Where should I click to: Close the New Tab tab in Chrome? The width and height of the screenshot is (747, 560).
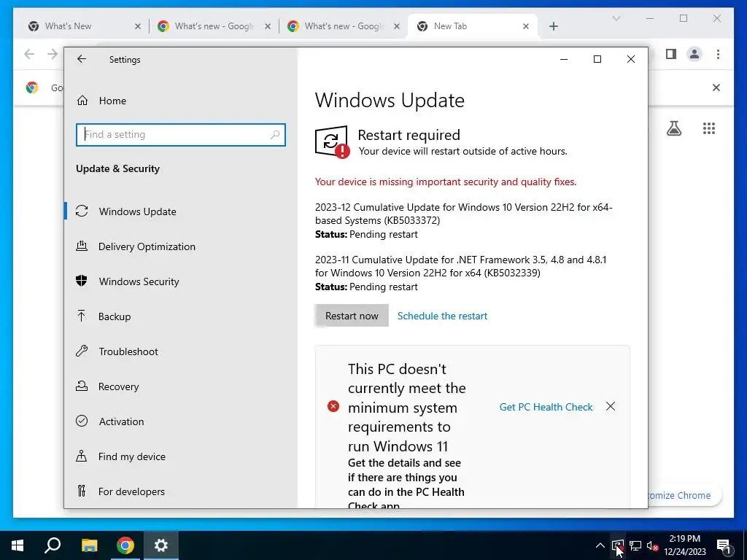click(x=526, y=26)
